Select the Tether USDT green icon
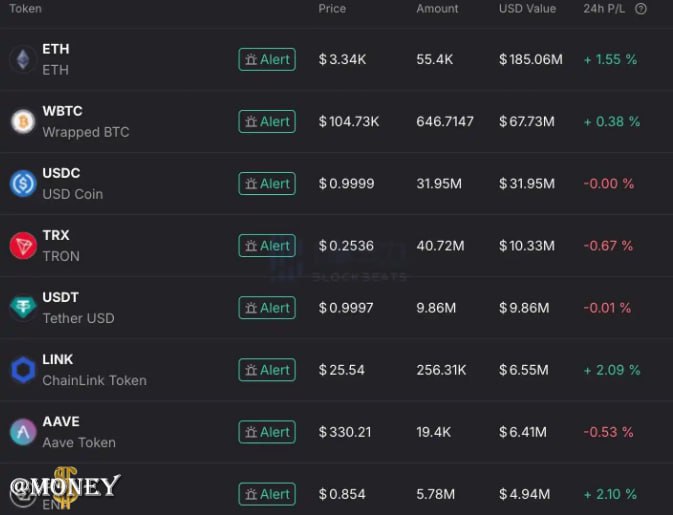Image resolution: width=673 pixels, height=515 pixels. click(23, 308)
